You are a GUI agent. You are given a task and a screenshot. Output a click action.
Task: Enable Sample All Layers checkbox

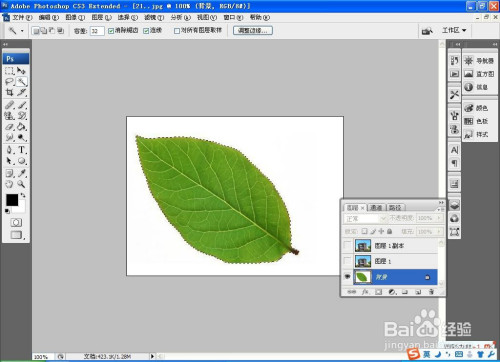[x=177, y=31]
